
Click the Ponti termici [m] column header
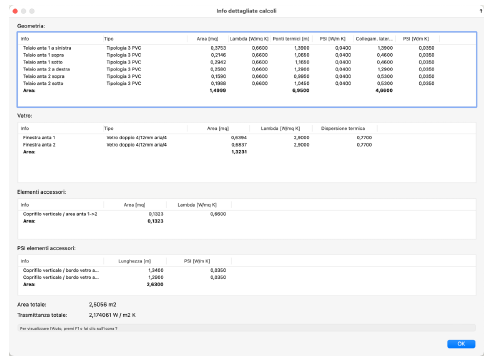click(291, 39)
